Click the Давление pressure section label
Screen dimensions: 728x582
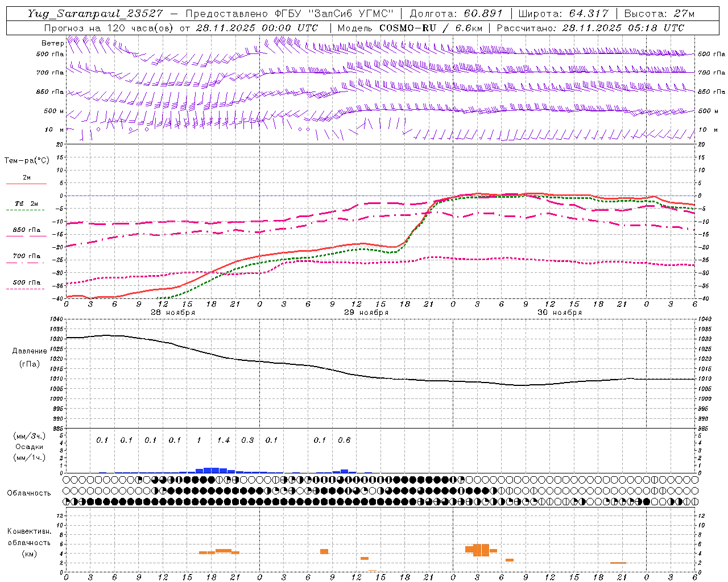30,351
